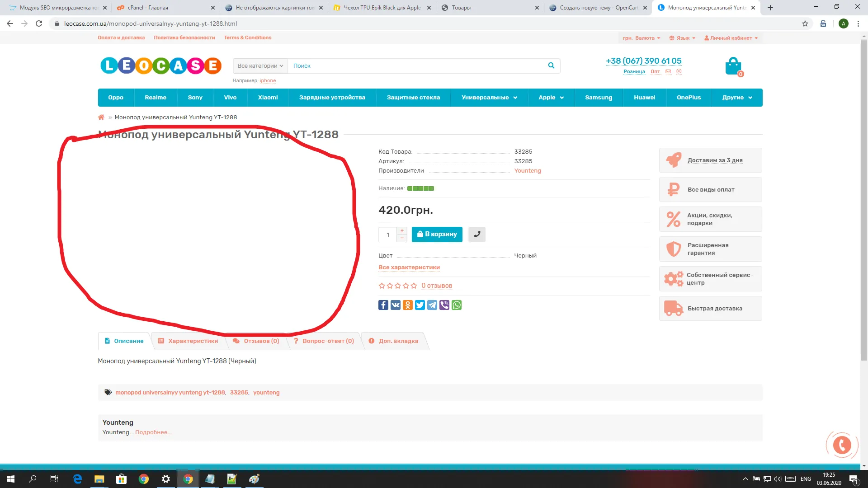
Task: Switch to the Характеристики tab
Action: coord(188,341)
